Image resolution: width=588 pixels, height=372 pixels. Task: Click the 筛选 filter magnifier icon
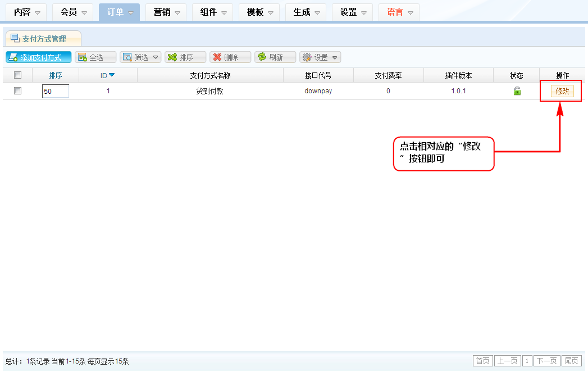127,57
